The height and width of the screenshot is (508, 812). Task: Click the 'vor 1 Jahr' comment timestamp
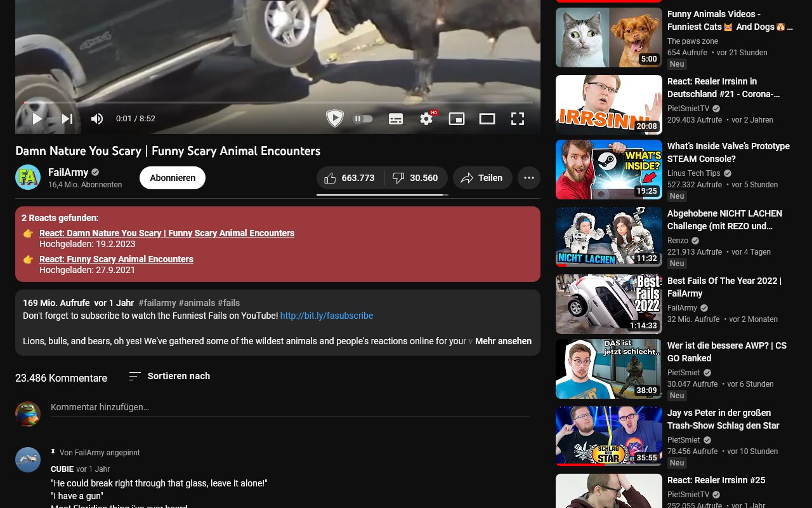tap(93, 469)
